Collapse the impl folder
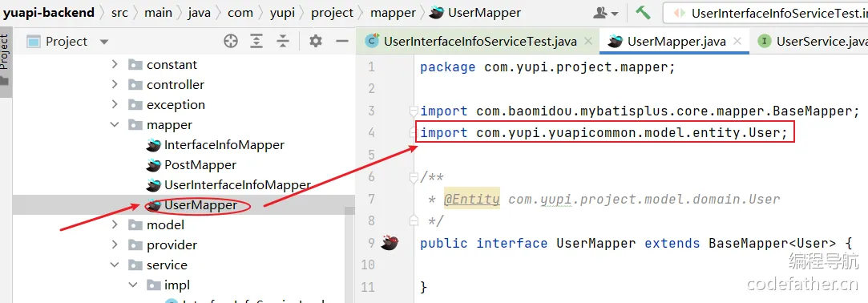This screenshot has height=303, width=868. pos(133,285)
